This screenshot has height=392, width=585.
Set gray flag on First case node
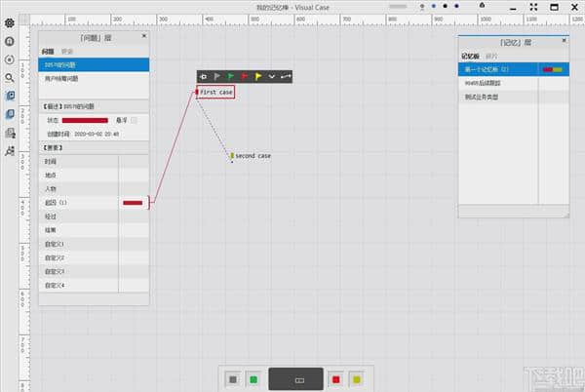click(x=217, y=76)
